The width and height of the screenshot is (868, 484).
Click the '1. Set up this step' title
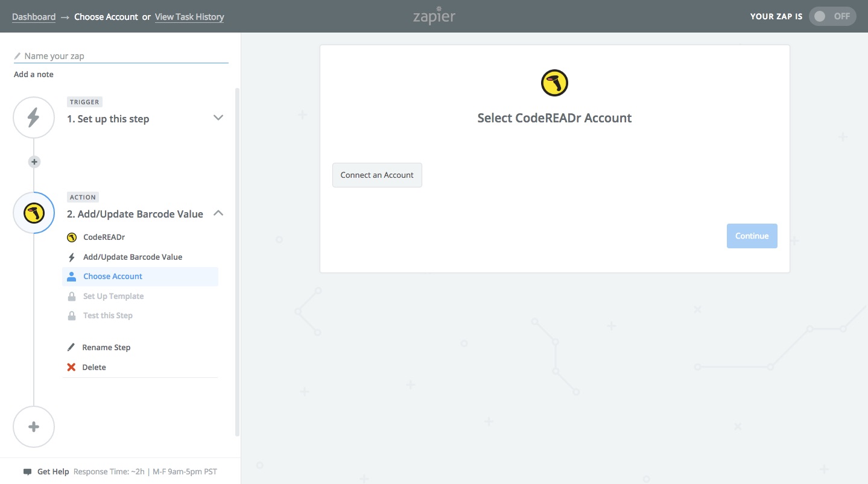[x=108, y=119]
